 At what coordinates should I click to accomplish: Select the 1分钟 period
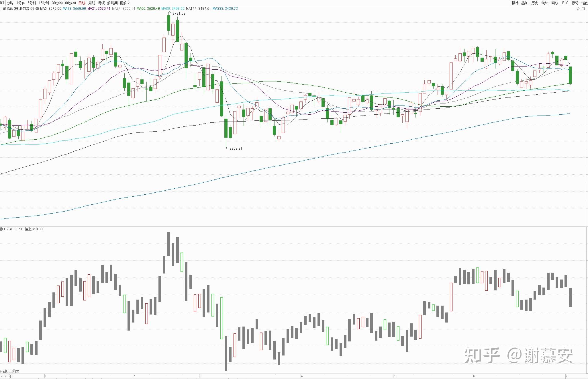[21, 3]
